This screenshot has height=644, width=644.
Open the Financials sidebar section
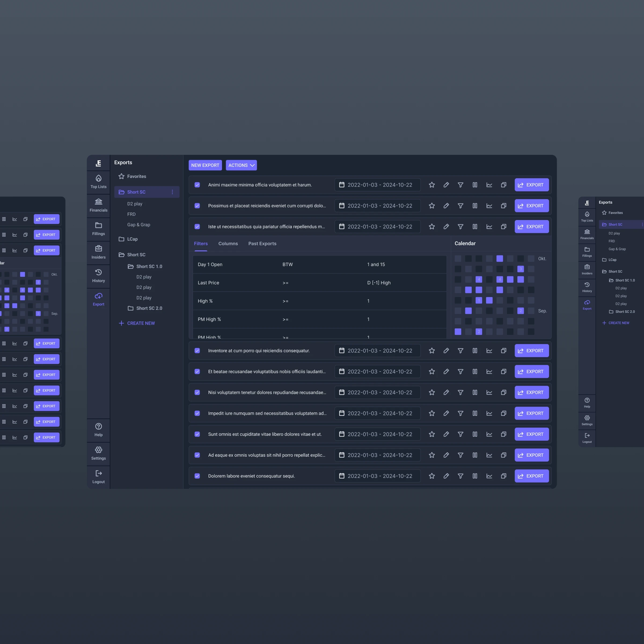coord(98,205)
